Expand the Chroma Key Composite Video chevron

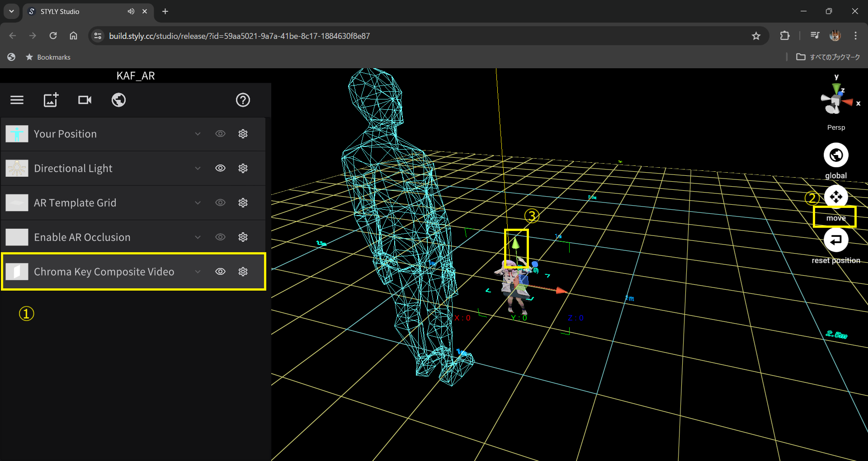point(198,272)
